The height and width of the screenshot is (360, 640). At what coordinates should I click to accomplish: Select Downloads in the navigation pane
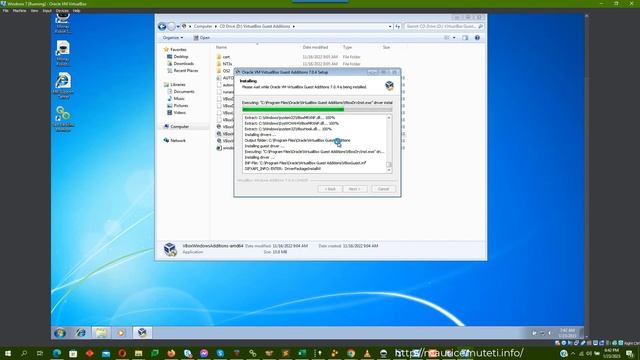180,64
